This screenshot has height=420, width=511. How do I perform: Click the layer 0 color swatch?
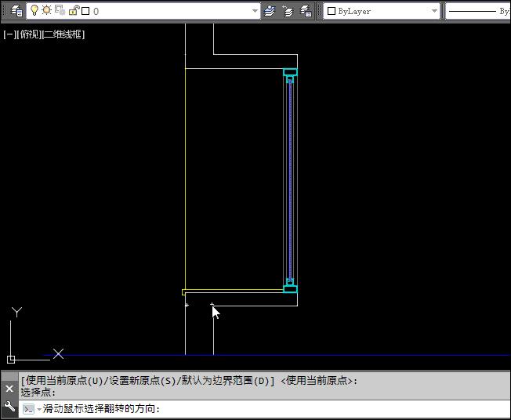[85, 11]
